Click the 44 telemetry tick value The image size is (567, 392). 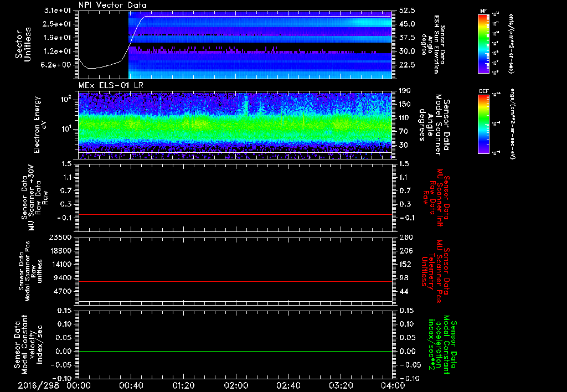click(x=404, y=291)
